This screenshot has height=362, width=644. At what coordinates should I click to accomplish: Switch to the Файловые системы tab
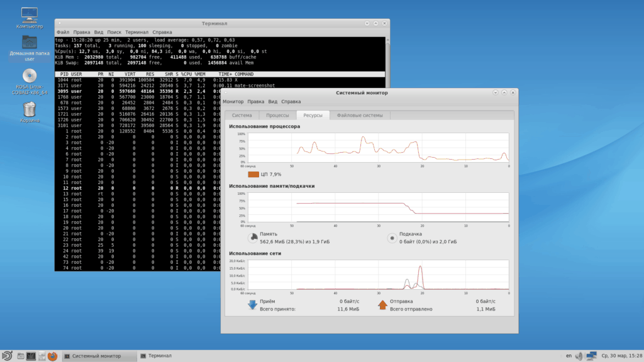coord(360,116)
